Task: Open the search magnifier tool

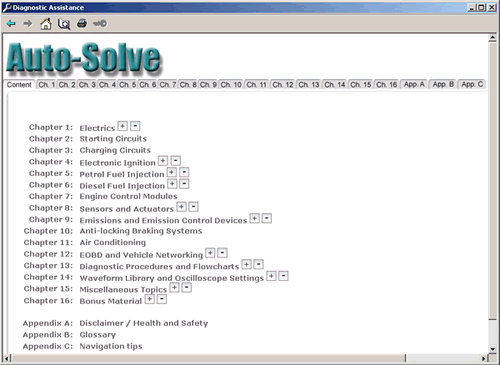Action: point(64,24)
